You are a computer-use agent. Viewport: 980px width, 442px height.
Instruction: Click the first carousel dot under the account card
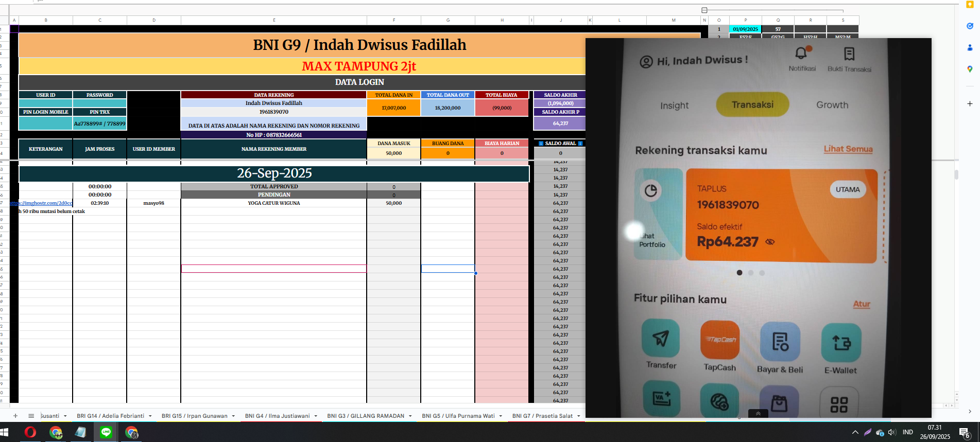[x=740, y=273]
